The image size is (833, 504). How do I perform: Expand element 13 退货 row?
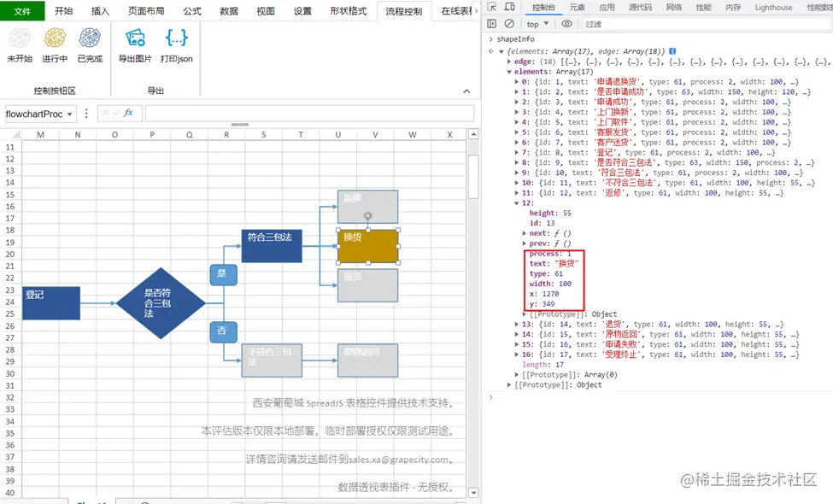516,324
